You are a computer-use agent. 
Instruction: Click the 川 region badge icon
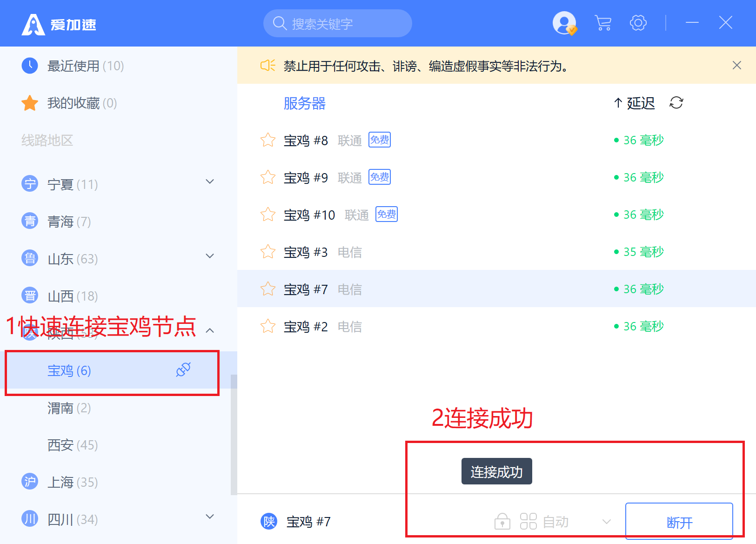[30, 518]
